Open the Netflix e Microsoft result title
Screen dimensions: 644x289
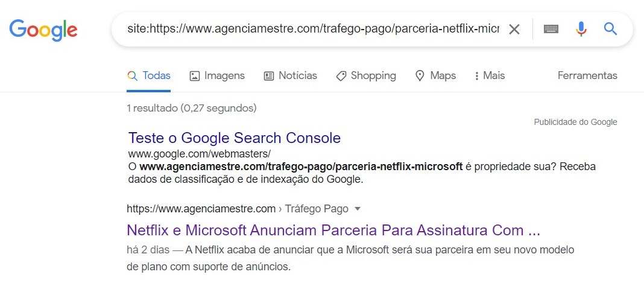(x=333, y=230)
